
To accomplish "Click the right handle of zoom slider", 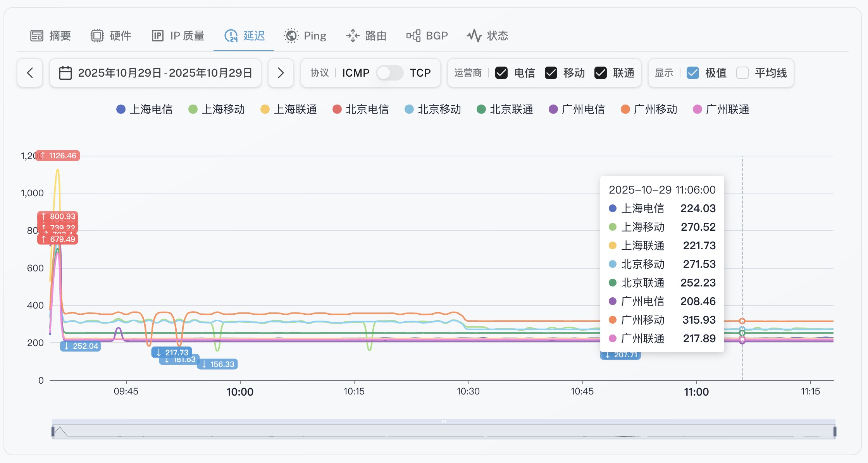I will pos(835,431).
